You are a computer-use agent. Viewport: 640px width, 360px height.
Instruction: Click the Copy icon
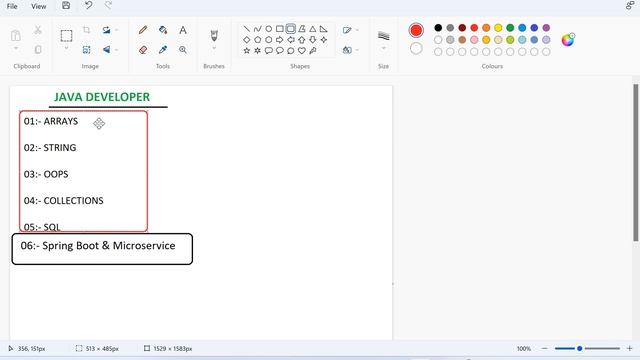tap(38, 50)
